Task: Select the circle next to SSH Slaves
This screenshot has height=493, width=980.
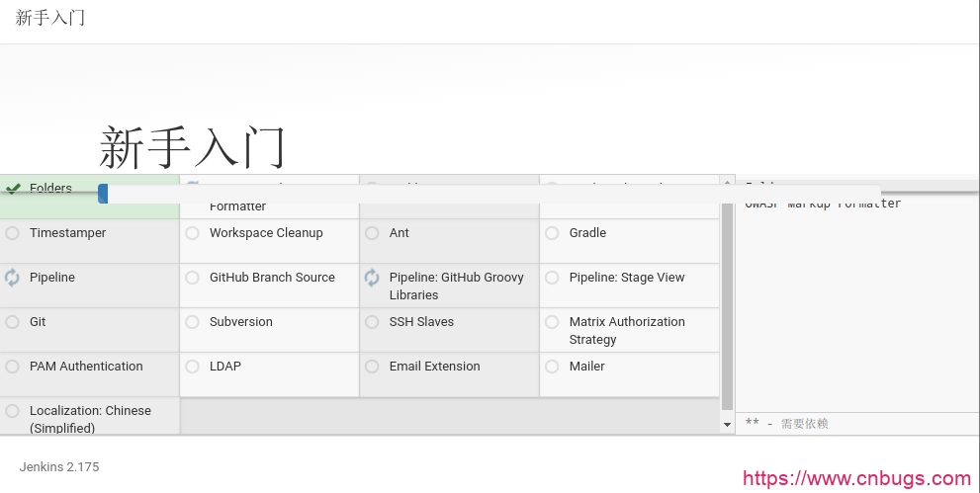Action: (x=372, y=322)
